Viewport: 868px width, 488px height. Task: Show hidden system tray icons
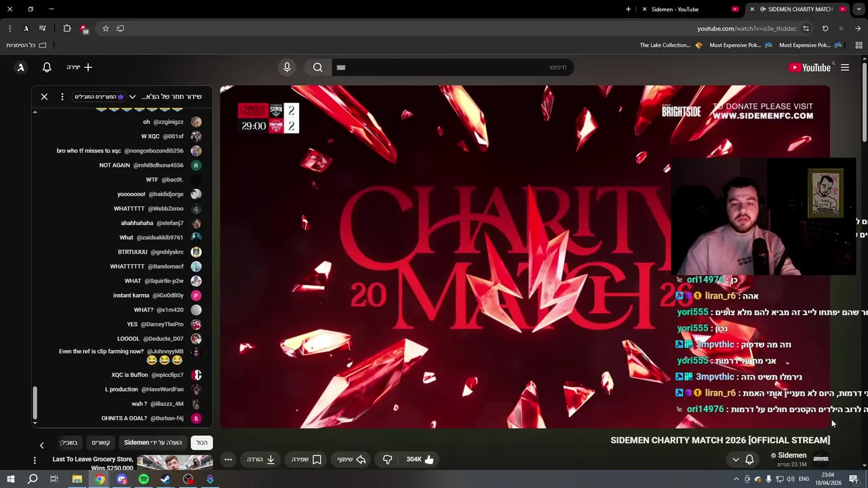[x=736, y=479]
